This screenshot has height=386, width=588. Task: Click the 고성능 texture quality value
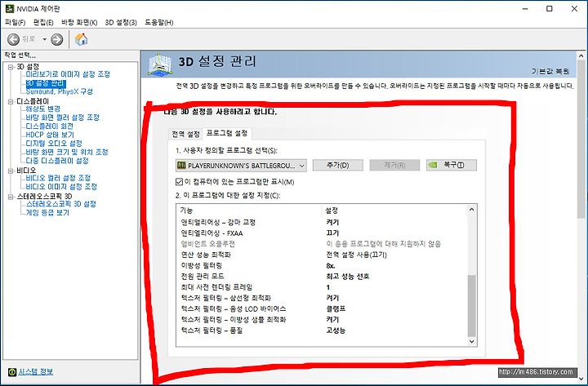[x=336, y=331]
